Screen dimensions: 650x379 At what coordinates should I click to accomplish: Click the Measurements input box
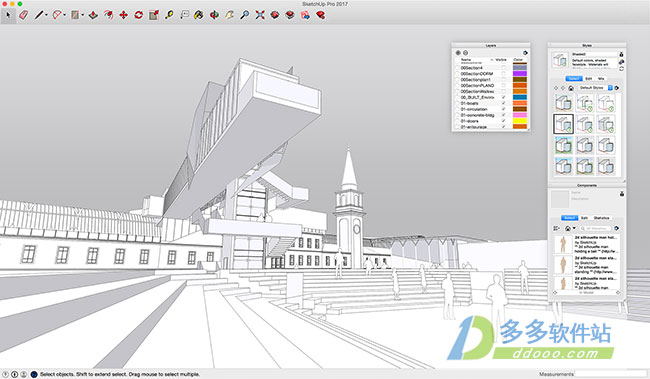tap(611, 374)
